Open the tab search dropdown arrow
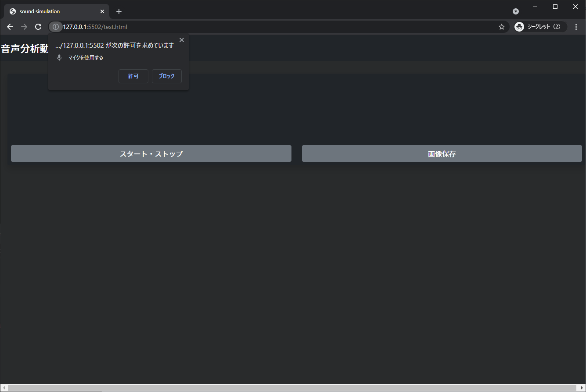The width and height of the screenshot is (586, 392). (x=516, y=11)
